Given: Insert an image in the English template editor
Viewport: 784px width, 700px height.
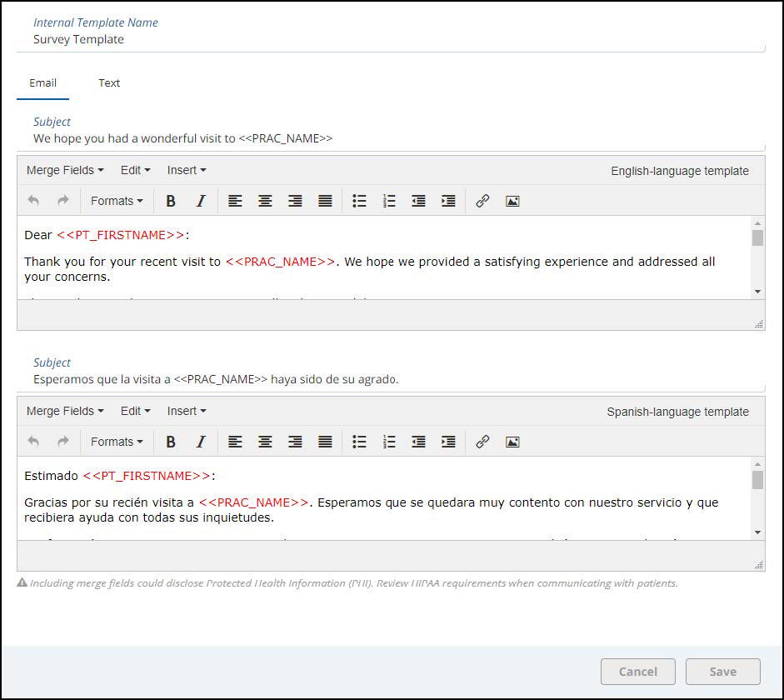Looking at the screenshot, I should pos(512,201).
